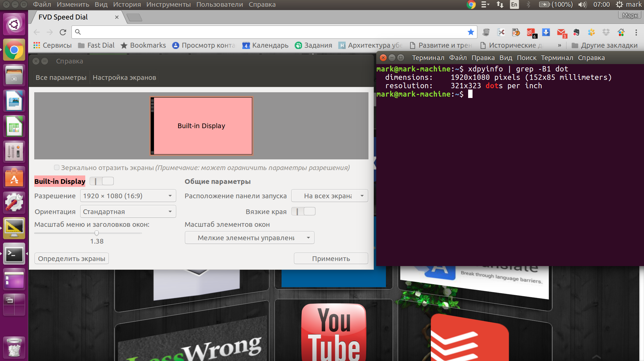Reload the page in Chrome
The image size is (644, 361).
point(63,32)
